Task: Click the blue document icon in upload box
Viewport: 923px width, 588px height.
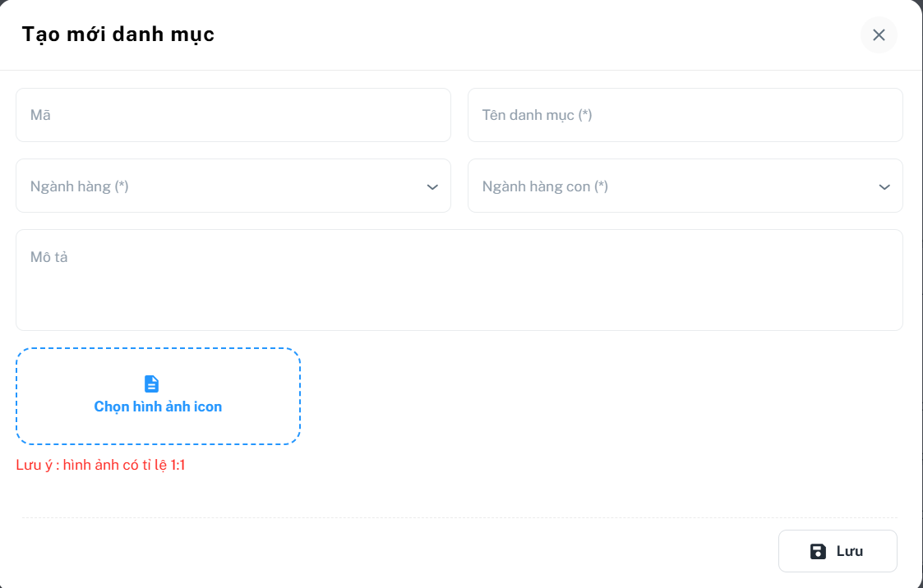Action: 152,384
